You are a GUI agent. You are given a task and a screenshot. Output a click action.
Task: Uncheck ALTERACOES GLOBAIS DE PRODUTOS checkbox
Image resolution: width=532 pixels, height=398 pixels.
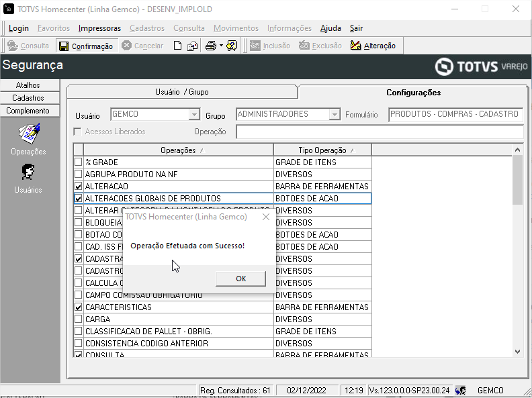[x=79, y=198]
